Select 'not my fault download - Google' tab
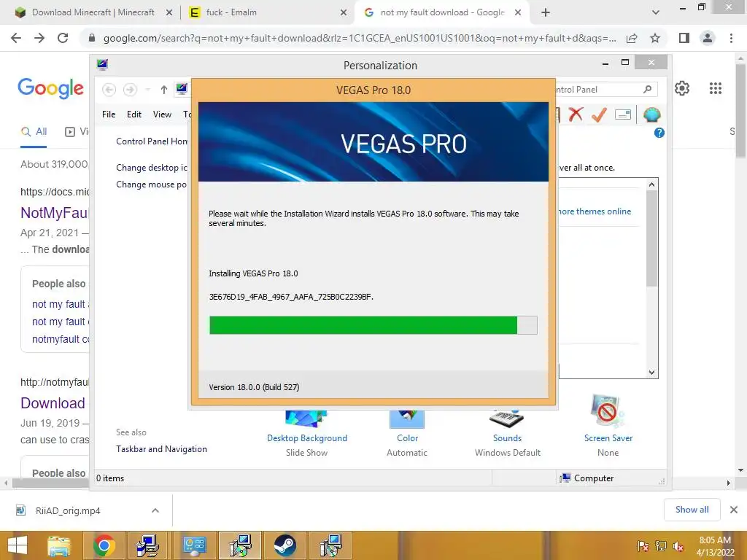This screenshot has width=747, height=560. (x=441, y=12)
